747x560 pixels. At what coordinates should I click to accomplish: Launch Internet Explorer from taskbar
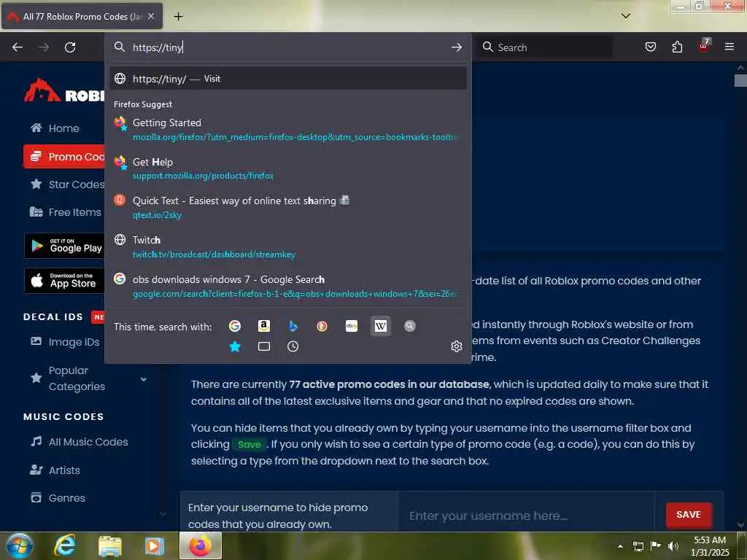tap(65, 546)
